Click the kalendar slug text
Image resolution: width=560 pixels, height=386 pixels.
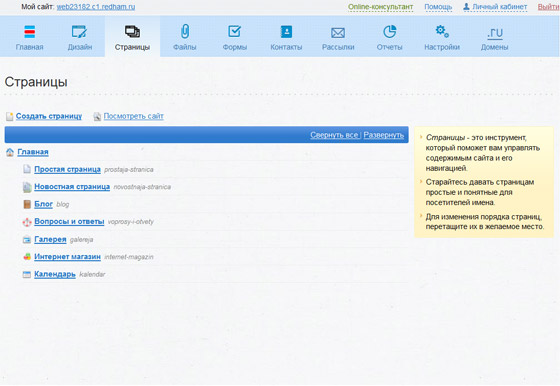coord(92,275)
